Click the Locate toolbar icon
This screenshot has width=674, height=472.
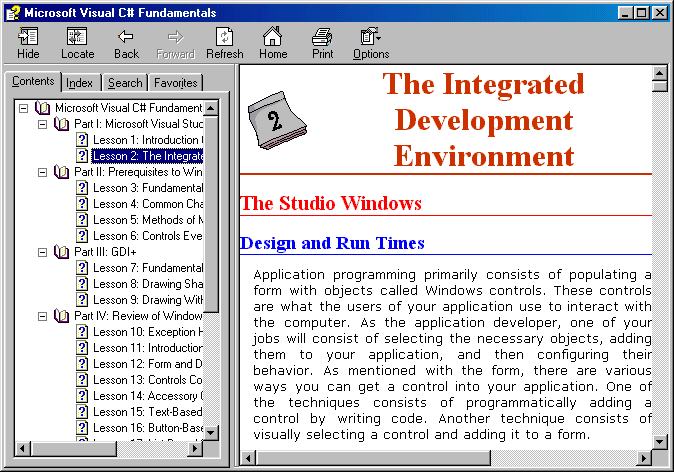coord(77,37)
